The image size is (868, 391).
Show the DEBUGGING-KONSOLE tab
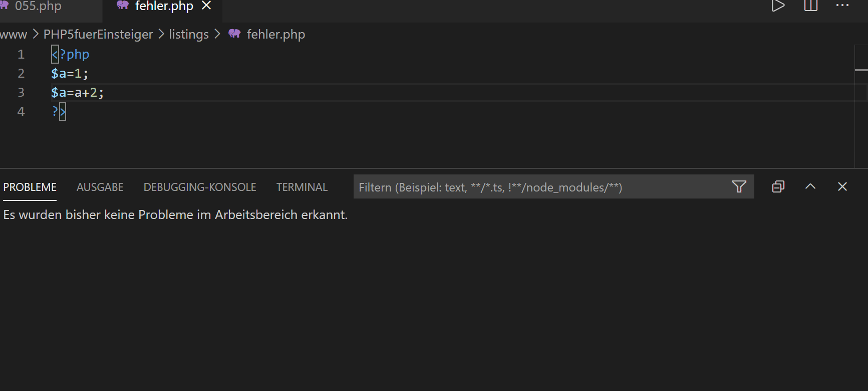(x=200, y=187)
